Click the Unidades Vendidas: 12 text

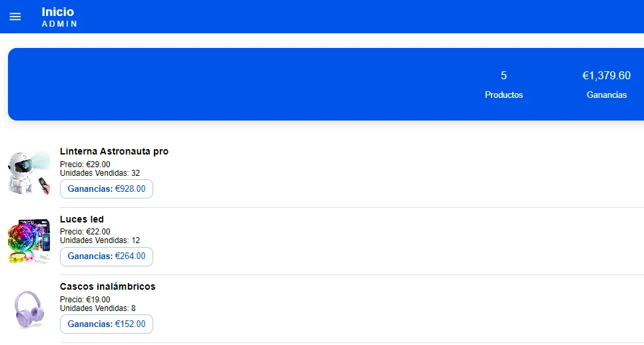click(x=100, y=240)
